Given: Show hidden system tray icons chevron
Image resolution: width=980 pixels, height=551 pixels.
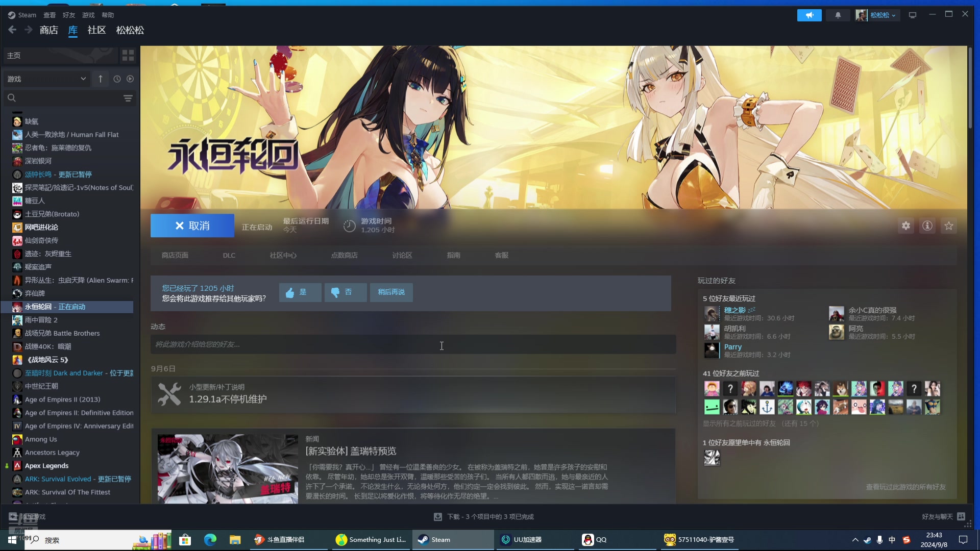Looking at the screenshot, I should point(855,540).
